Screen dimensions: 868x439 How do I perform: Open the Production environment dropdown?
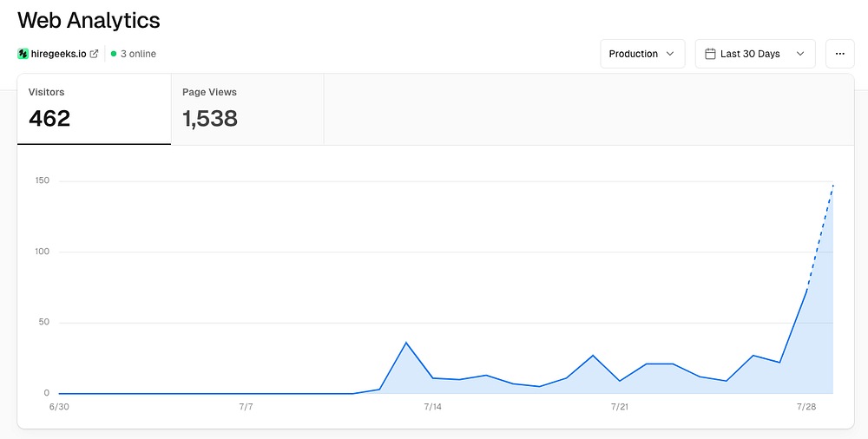click(x=642, y=54)
